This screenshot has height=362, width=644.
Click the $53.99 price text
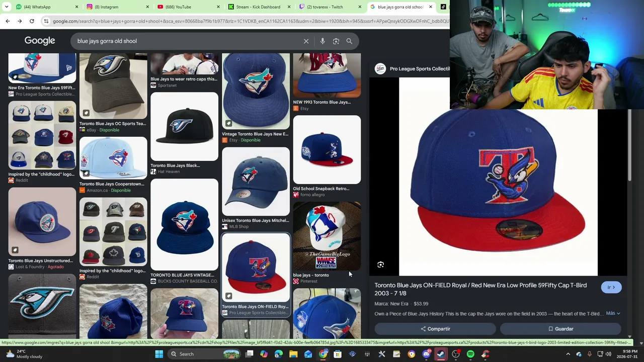tap(421, 304)
